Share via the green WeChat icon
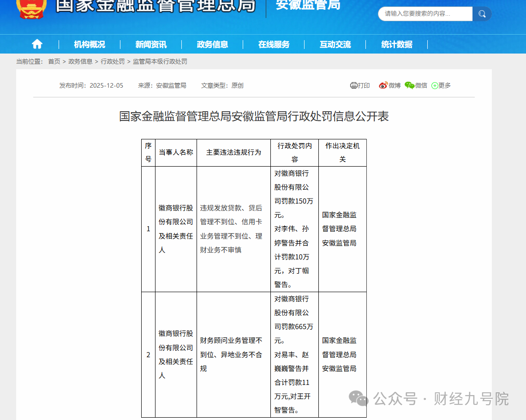 (409, 85)
